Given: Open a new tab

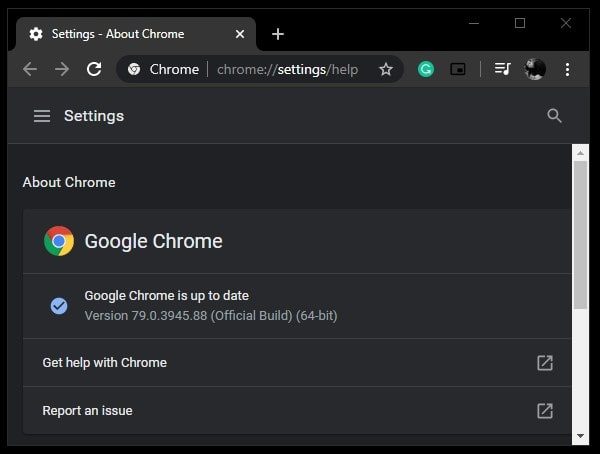Looking at the screenshot, I should [x=278, y=34].
